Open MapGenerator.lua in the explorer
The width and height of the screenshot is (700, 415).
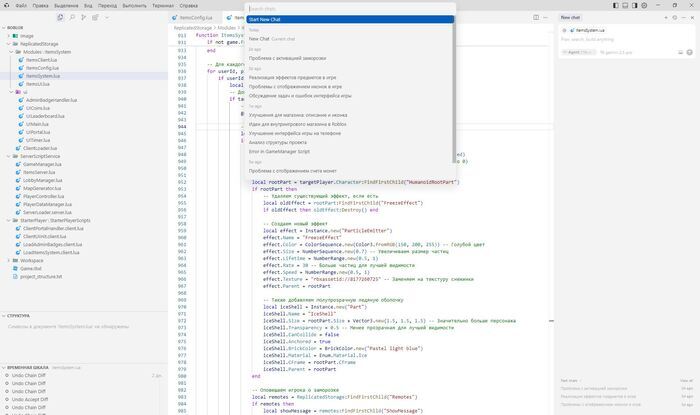(42, 188)
